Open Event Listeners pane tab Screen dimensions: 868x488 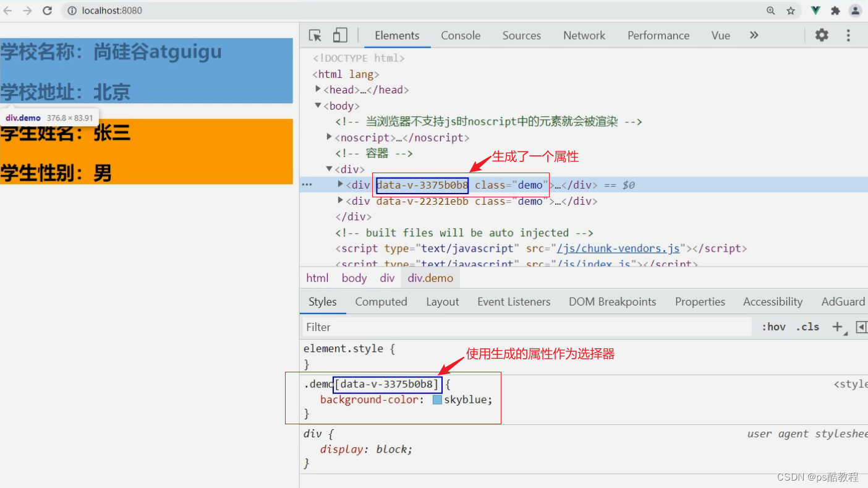click(x=514, y=302)
